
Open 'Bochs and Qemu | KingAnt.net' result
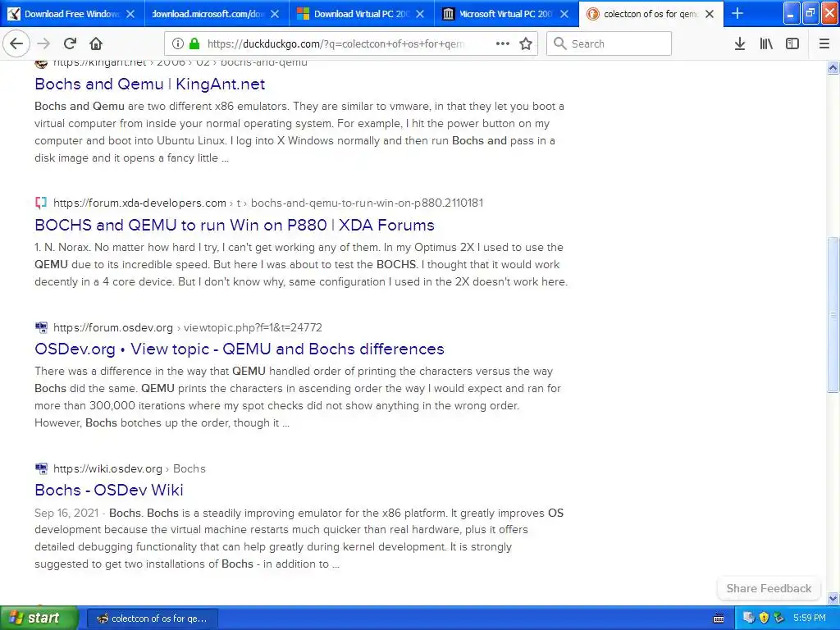(x=149, y=84)
